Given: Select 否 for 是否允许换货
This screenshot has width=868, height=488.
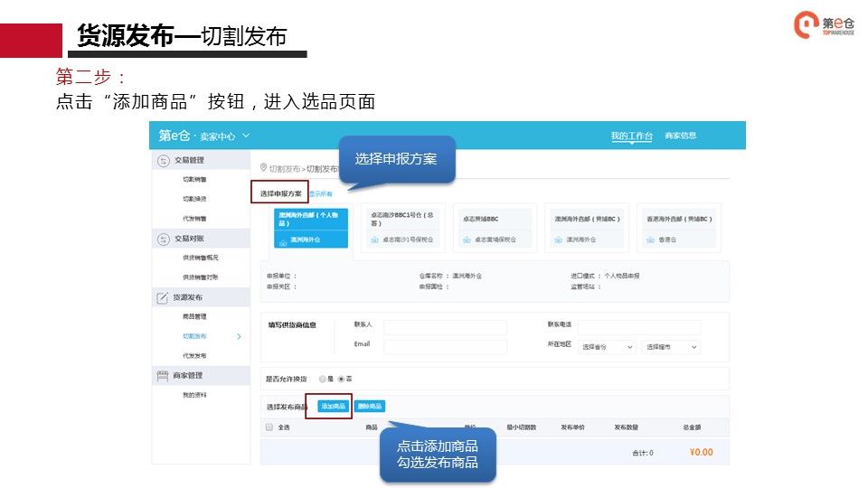Looking at the screenshot, I should pyautogui.click(x=341, y=379).
